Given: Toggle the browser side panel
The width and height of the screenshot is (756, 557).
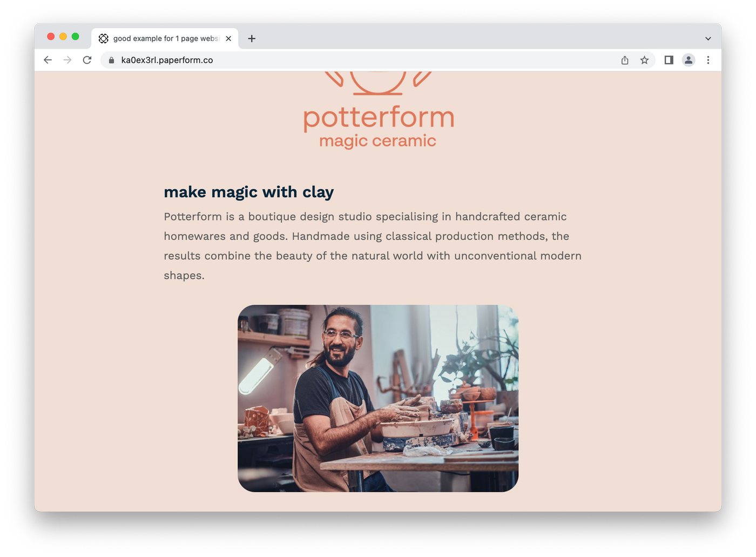Looking at the screenshot, I should [x=669, y=60].
